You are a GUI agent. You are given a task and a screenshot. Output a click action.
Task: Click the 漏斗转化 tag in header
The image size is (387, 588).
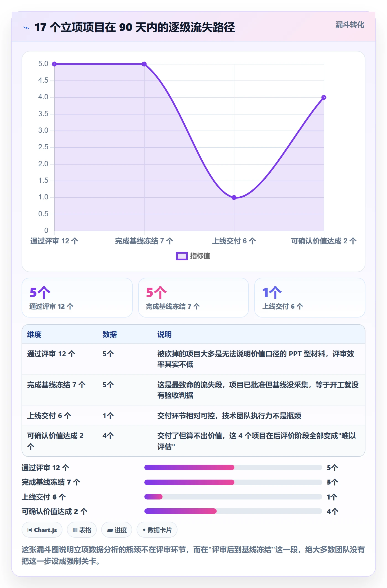350,25
